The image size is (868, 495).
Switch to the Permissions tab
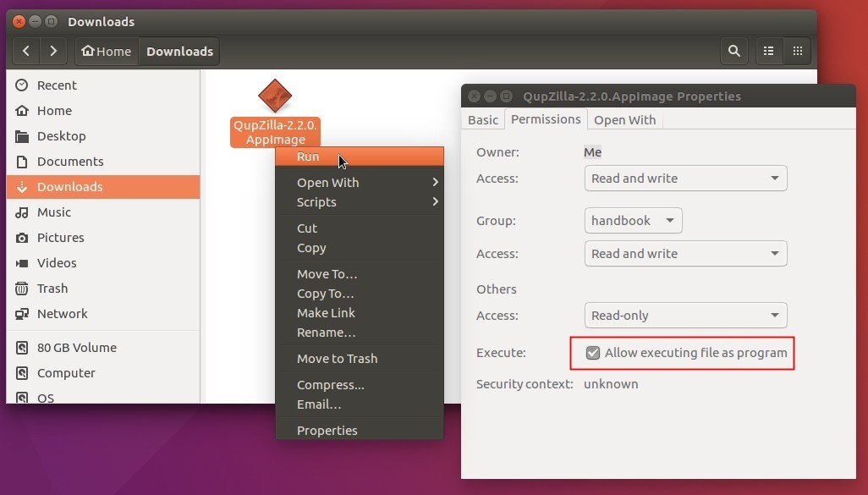[546, 119]
